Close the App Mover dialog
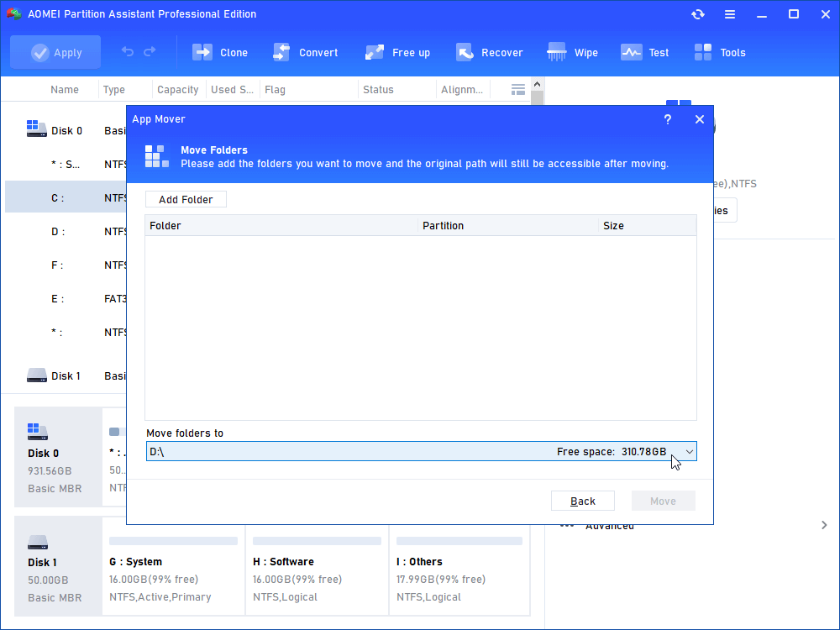The height and width of the screenshot is (630, 840). click(700, 119)
